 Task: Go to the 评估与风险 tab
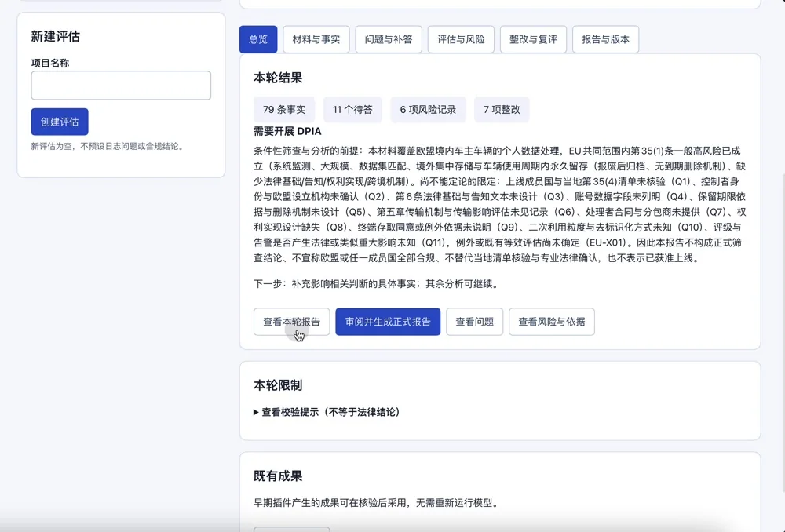coord(461,39)
